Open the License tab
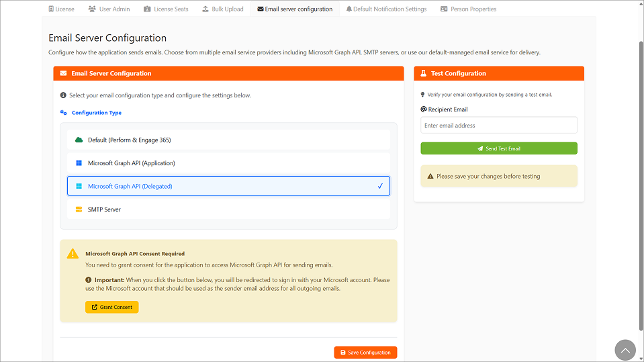Image resolution: width=644 pixels, height=362 pixels. tap(62, 9)
